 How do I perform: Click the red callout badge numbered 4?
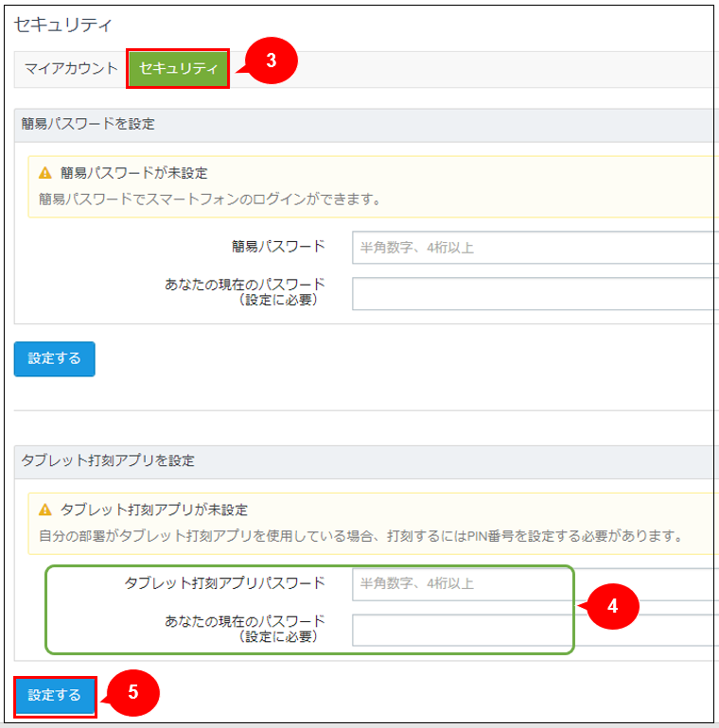612,606
